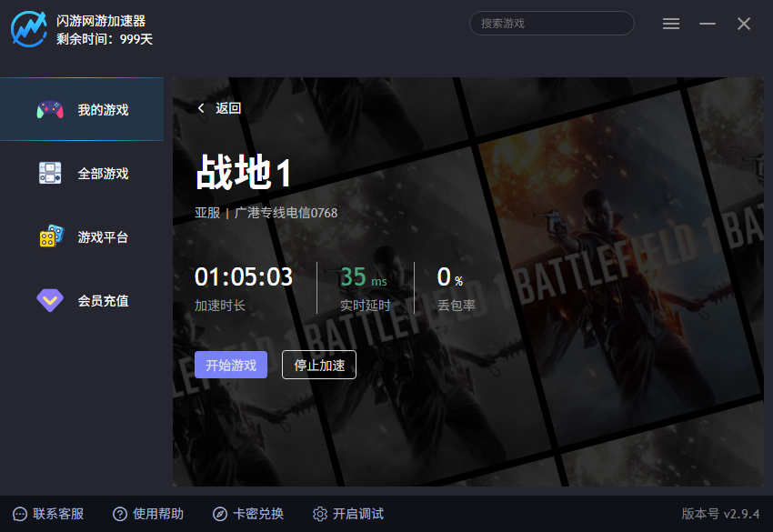Viewport: 773px width, 532px height.
Task: Click the 开始游戏 button
Action: [230, 364]
